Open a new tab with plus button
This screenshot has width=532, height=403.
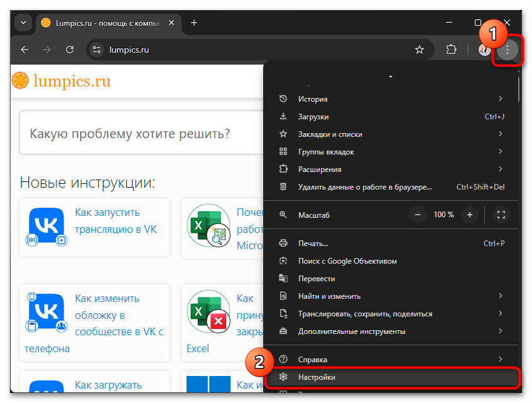[194, 23]
